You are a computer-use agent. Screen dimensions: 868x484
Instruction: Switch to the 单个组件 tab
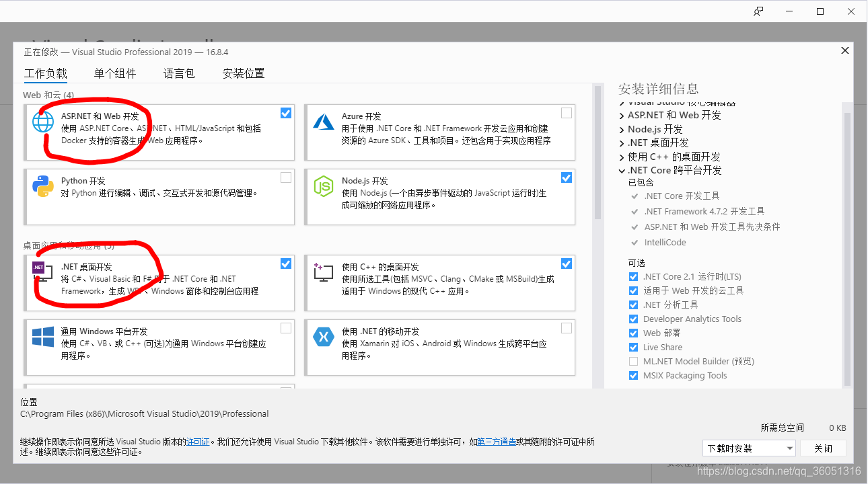coord(114,73)
